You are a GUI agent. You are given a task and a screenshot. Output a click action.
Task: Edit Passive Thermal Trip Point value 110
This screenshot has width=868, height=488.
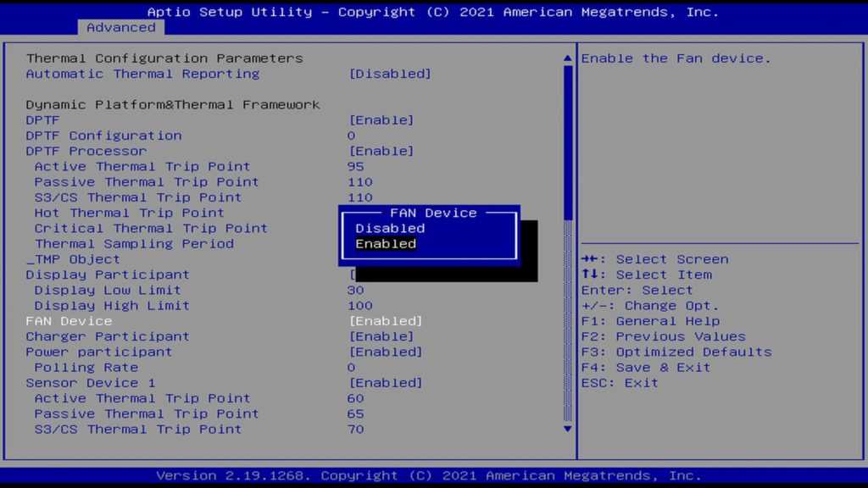[x=359, y=182]
